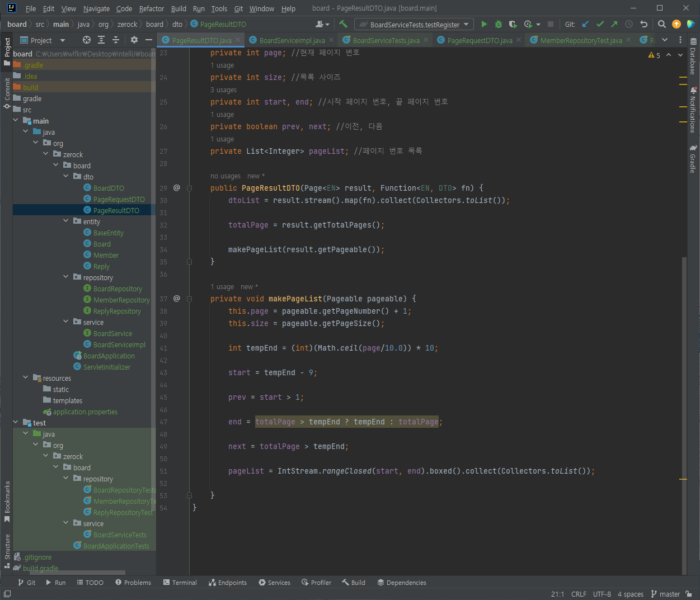The width and height of the screenshot is (700, 600).
Task: Click the orange IDE update icon
Action: 676,24
